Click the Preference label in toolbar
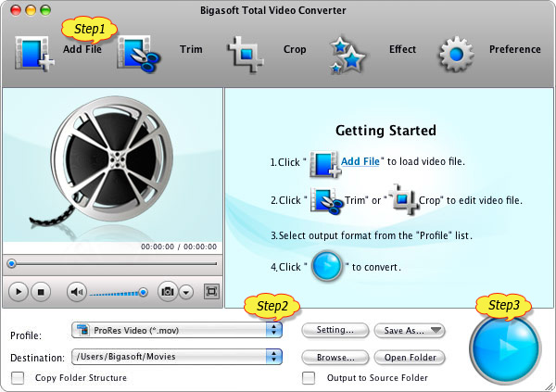Screen dimensions: 556x392 (x=515, y=49)
